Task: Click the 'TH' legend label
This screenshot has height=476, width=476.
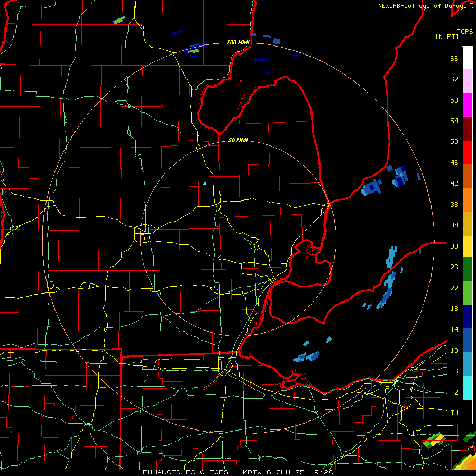Action: [454, 413]
